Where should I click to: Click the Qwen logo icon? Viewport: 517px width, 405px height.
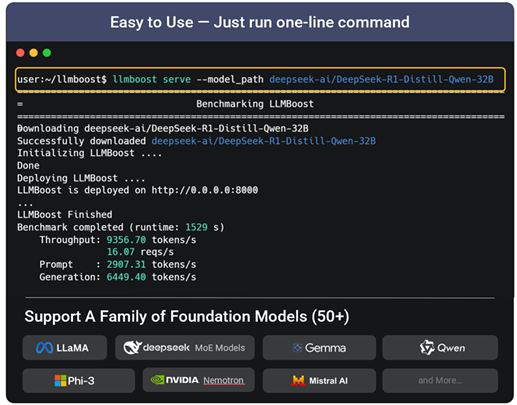click(x=427, y=348)
